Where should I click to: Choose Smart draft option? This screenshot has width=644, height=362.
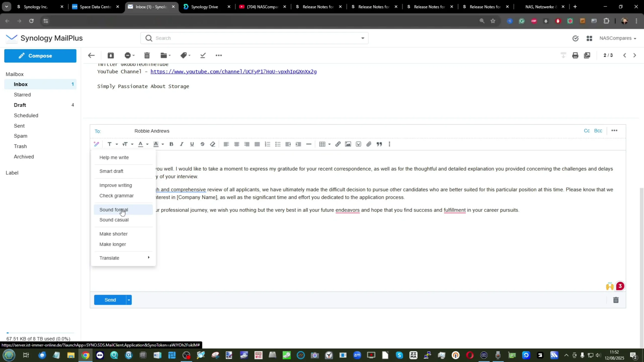pyautogui.click(x=123, y=171)
